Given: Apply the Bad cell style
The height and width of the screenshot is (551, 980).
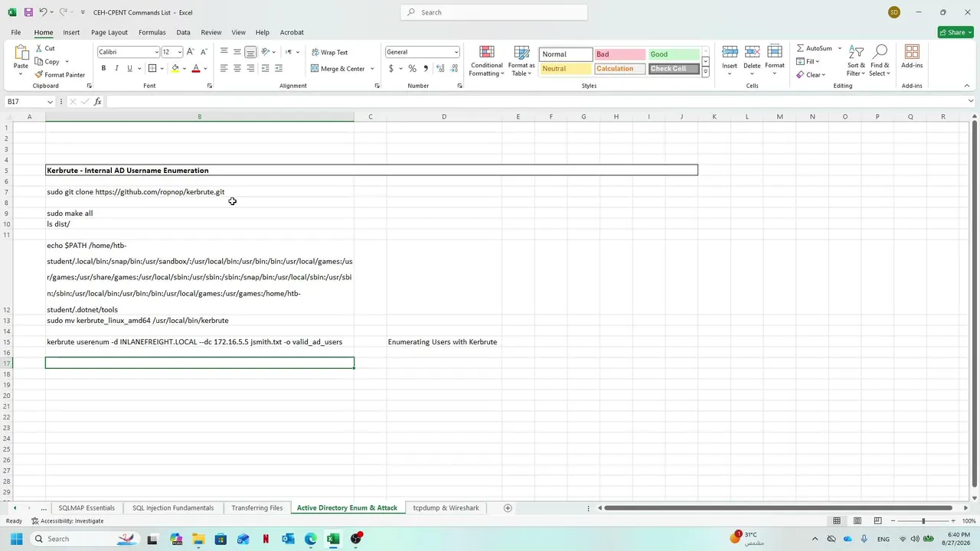Looking at the screenshot, I should point(619,54).
